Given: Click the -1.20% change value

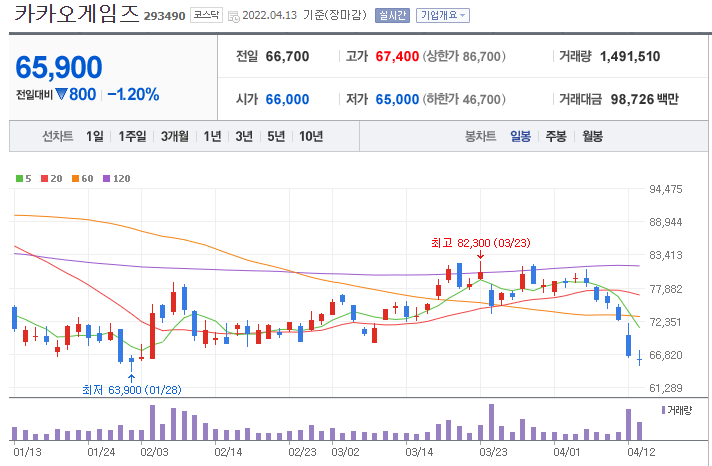Looking at the screenshot, I should (133, 94).
